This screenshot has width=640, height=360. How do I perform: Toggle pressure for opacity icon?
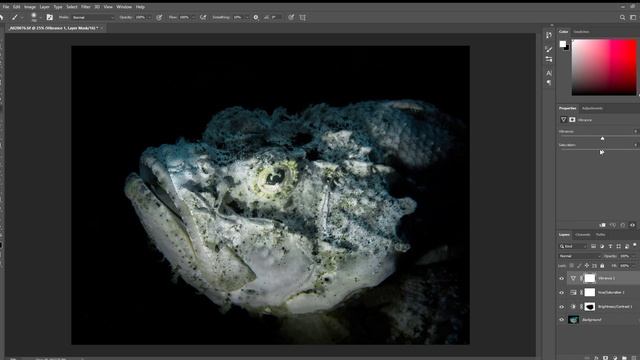point(159,18)
